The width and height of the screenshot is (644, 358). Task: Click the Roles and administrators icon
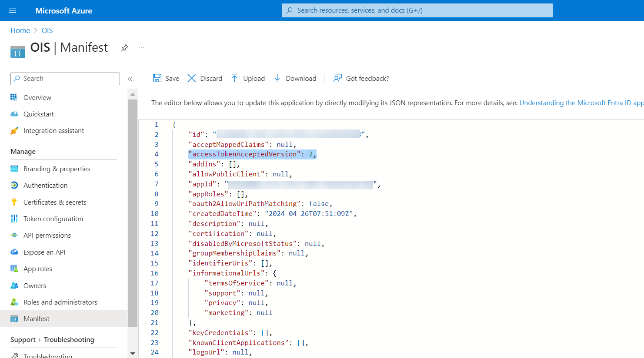pos(14,302)
